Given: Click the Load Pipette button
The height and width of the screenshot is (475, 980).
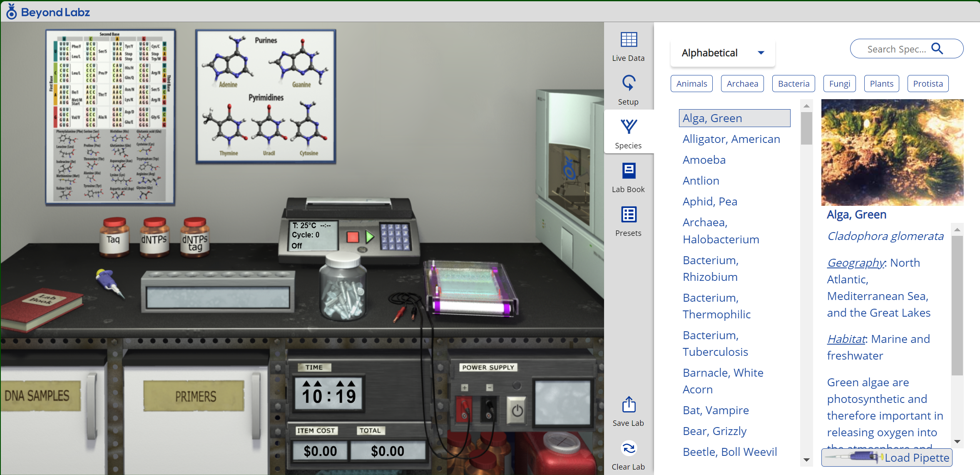Looking at the screenshot, I should [887, 457].
